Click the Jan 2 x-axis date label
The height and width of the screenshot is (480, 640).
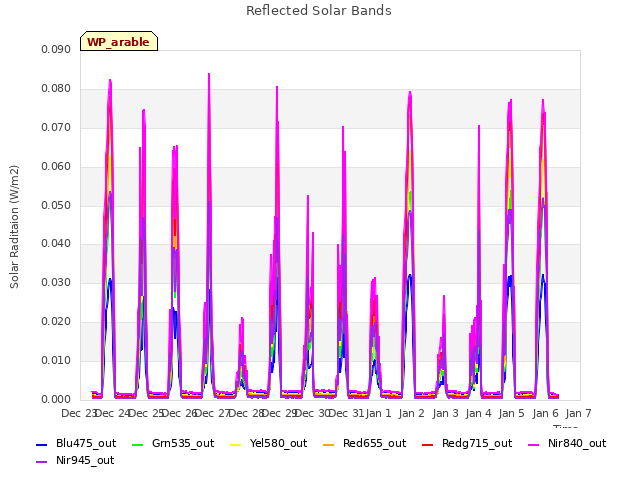click(x=411, y=413)
